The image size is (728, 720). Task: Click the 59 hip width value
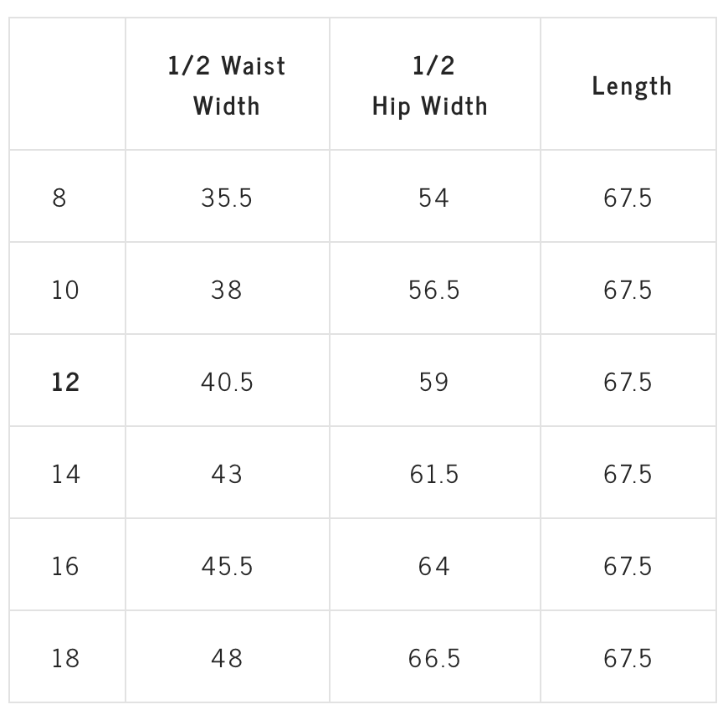(434, 383)
